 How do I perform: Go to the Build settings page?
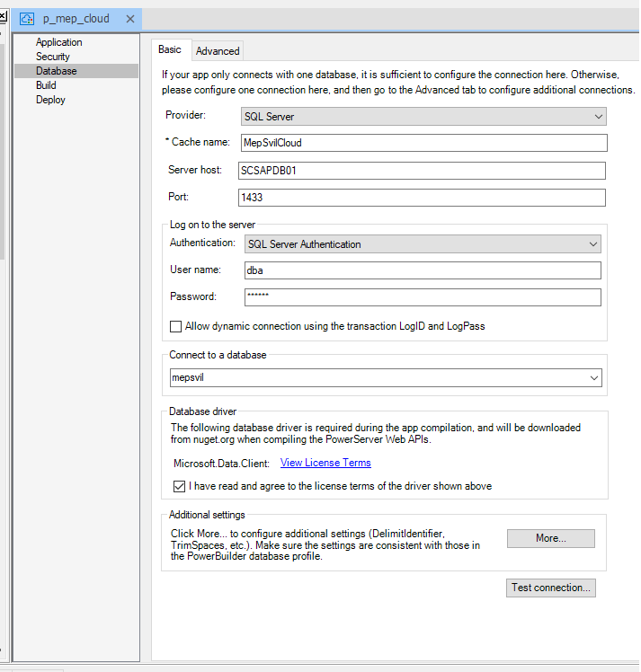click(46, 85)
